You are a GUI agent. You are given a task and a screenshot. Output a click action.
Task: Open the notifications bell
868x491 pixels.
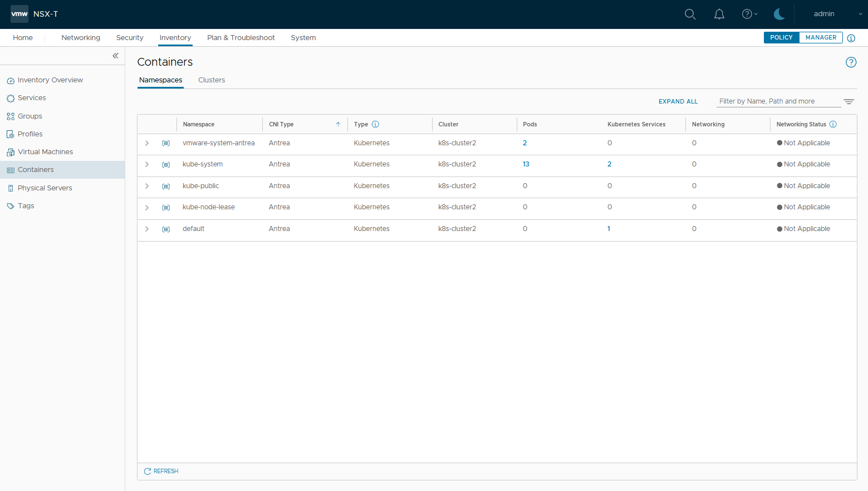[719, 14]
